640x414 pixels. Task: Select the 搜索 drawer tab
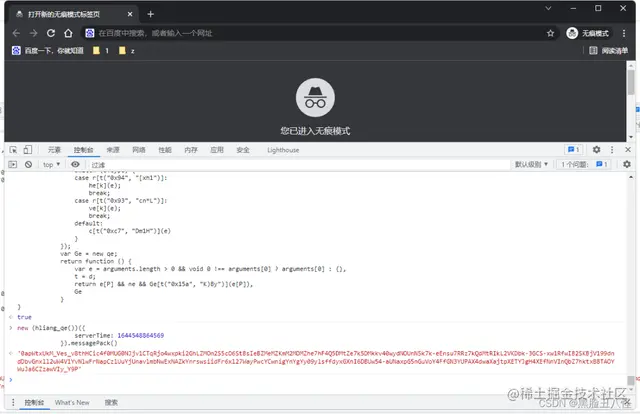point(111,403)
